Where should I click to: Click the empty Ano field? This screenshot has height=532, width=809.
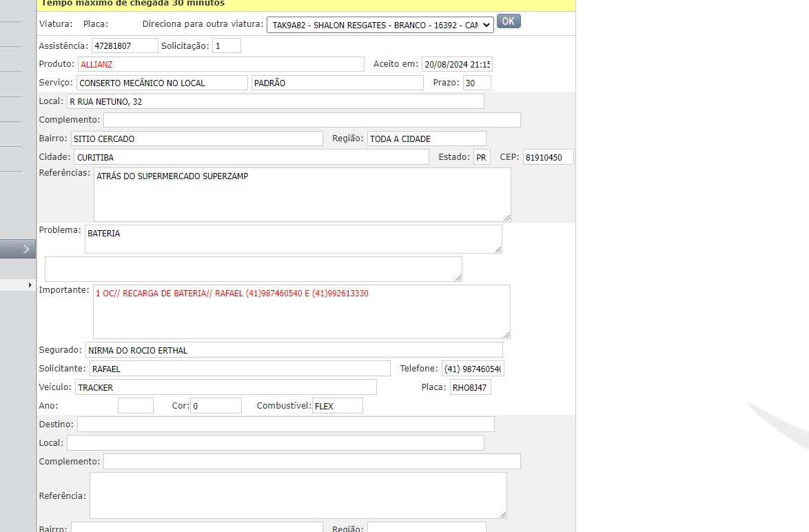(x=136, y=406)
